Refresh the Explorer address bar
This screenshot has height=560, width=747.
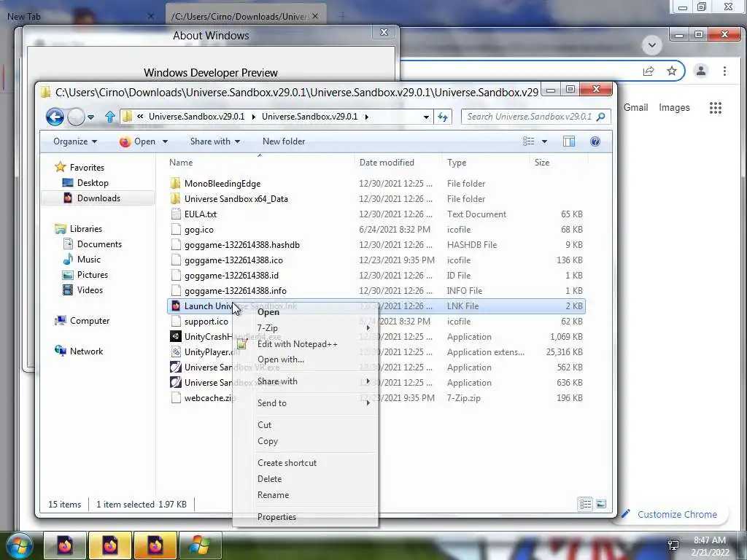click(443, 117)
